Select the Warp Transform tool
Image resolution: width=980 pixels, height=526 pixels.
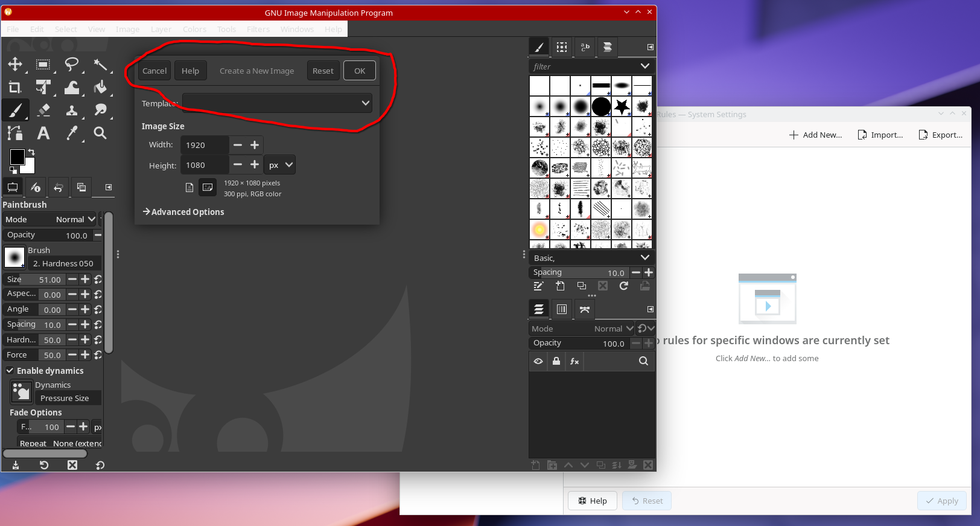pos(72,88)
